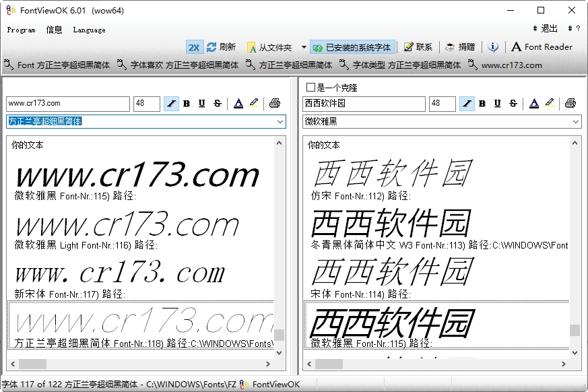Viewport: 588px width, 392px height.
Task: Open the 从文件夹 dropdown arrow
Action: [304, 48]
